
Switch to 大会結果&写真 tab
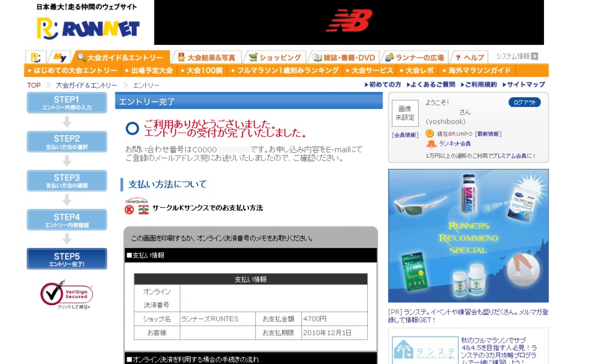(x=207, y=58)
